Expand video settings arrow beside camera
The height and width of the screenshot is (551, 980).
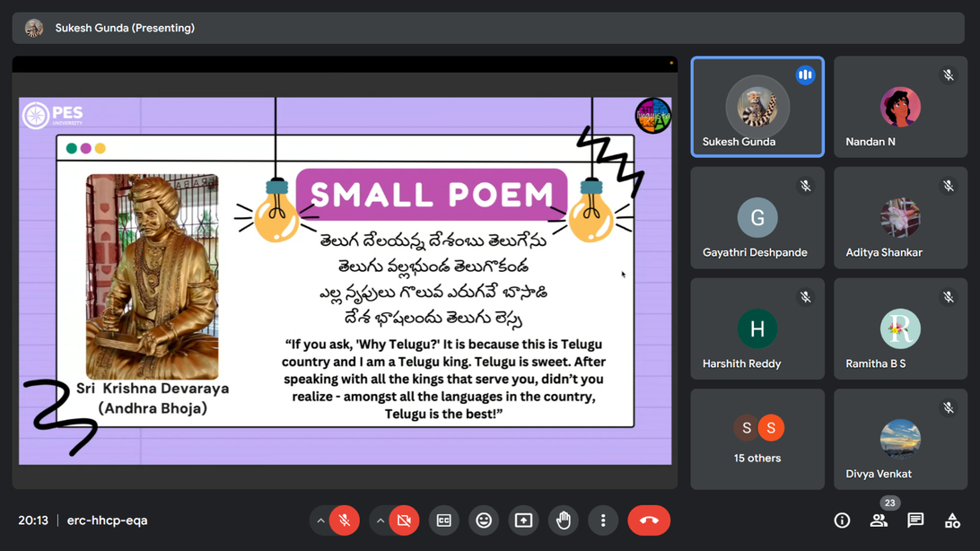(x=381, y=520)
